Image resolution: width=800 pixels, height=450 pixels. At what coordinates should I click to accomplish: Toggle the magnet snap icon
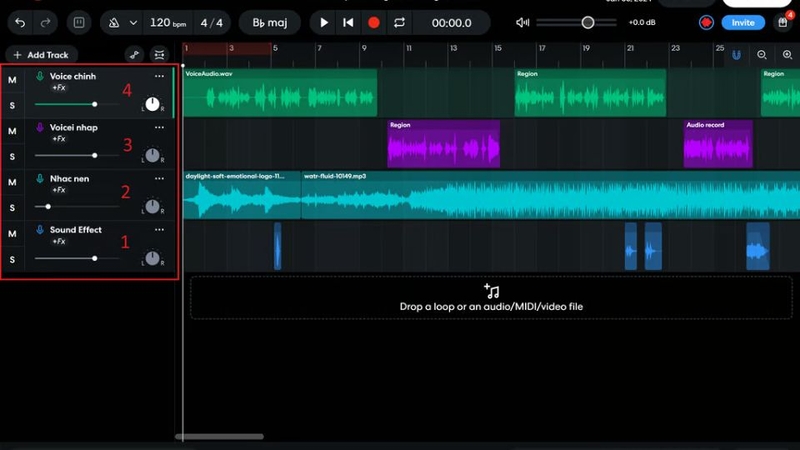[736, 55]
